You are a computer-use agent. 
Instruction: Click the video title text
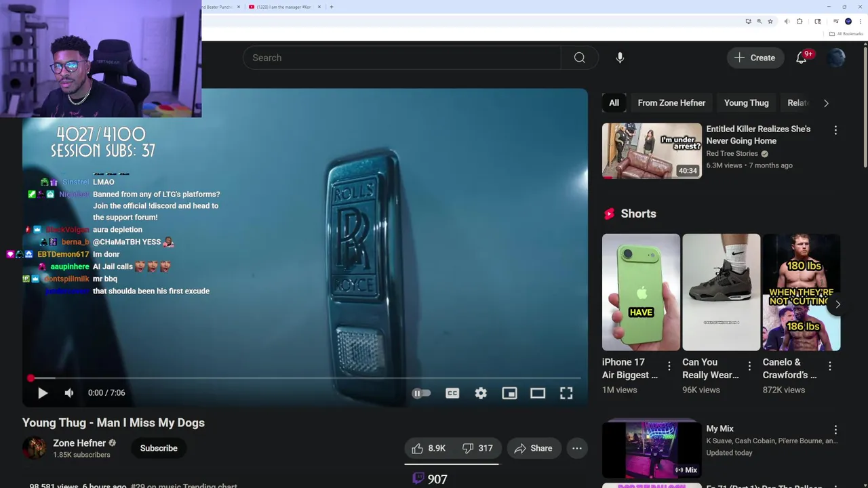coord(113,423)
